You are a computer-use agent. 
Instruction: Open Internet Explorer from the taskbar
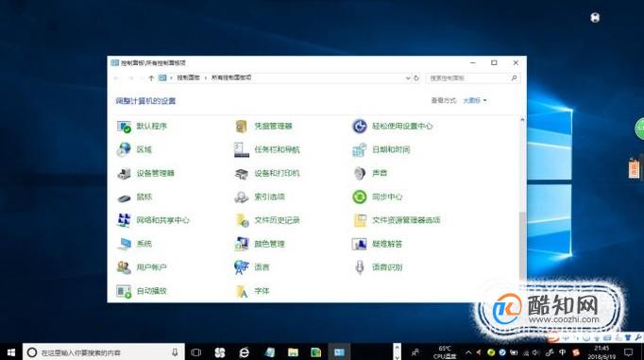(x=244, y=352)
